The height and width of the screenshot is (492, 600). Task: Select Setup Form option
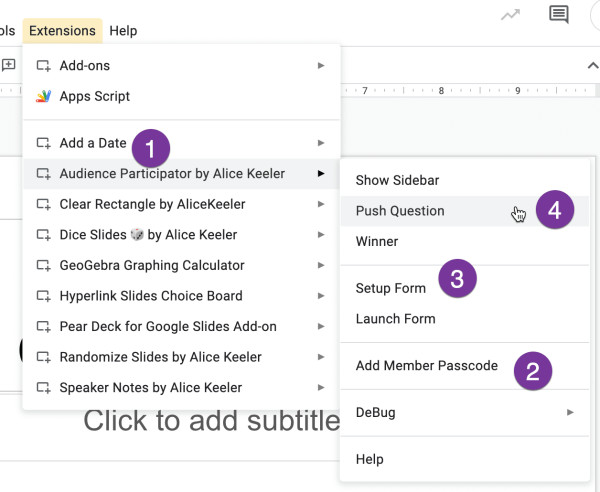[465, 288]
